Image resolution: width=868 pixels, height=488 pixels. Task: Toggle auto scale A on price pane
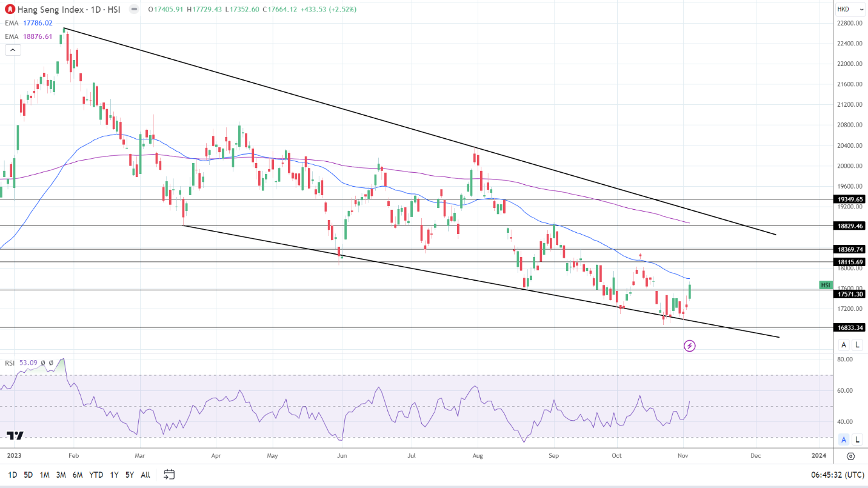pos(844,345)
